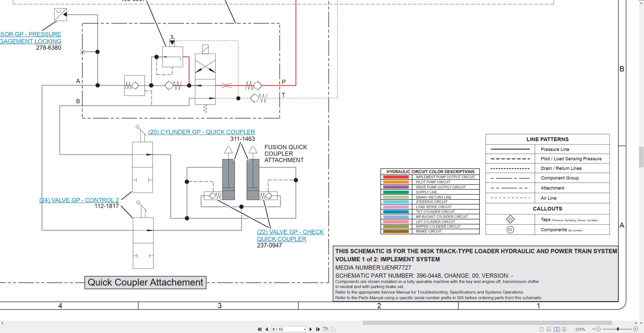The image size is (644, 333).
Task: Click the scroll up arrow
Action: click(641, 3)
